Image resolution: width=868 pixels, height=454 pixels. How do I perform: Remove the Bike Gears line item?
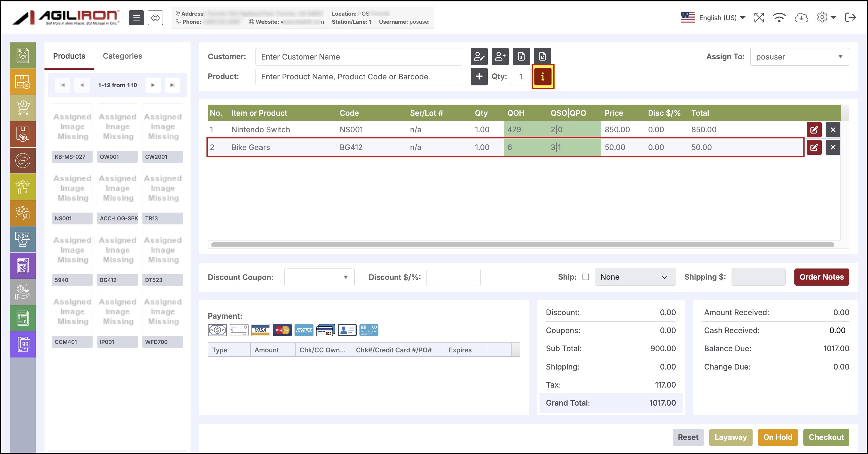[833, 147]
